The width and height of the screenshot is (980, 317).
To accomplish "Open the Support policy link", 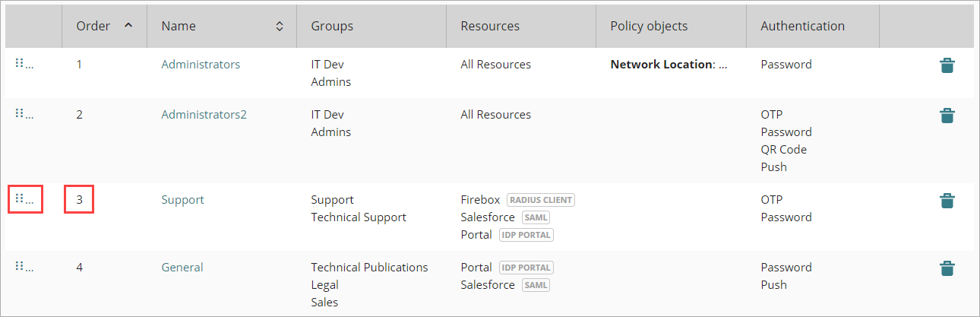I will click(x=182, y=200).
